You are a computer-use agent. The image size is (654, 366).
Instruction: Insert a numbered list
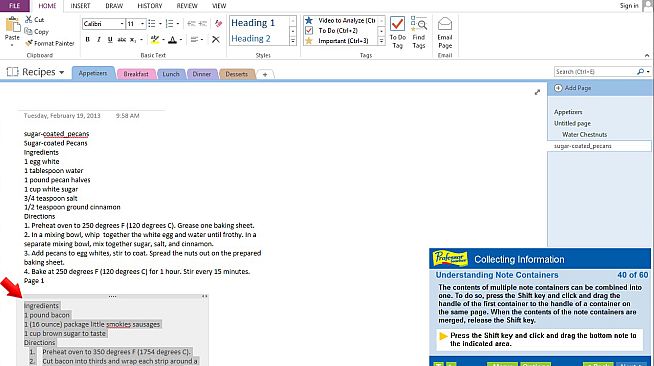pos(169,24)
